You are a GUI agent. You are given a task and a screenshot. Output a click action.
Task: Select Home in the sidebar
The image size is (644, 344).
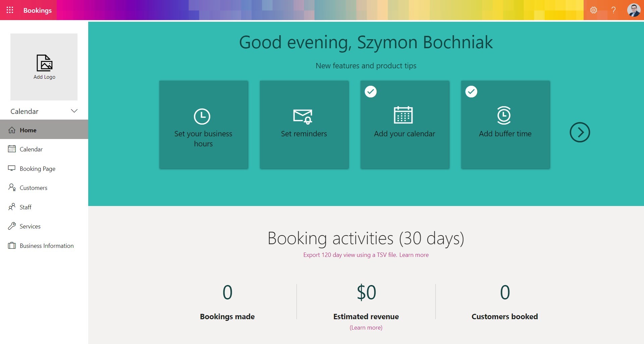(44, 130)
